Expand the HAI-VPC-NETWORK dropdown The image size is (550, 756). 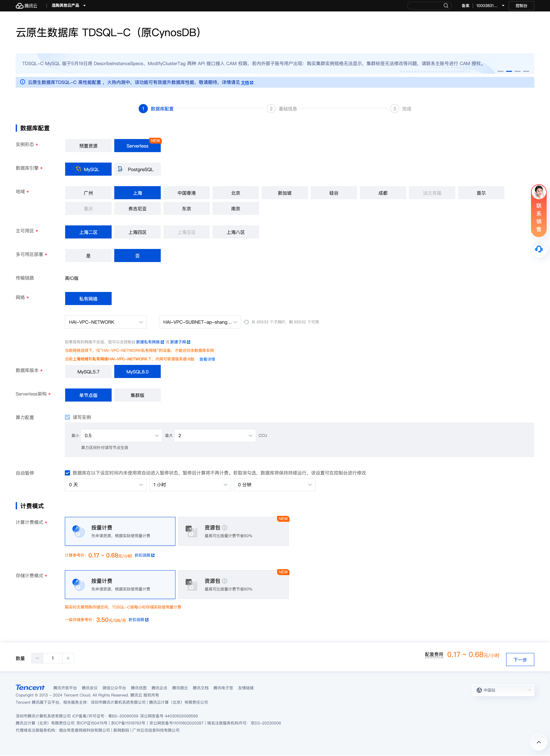(106, 322)
